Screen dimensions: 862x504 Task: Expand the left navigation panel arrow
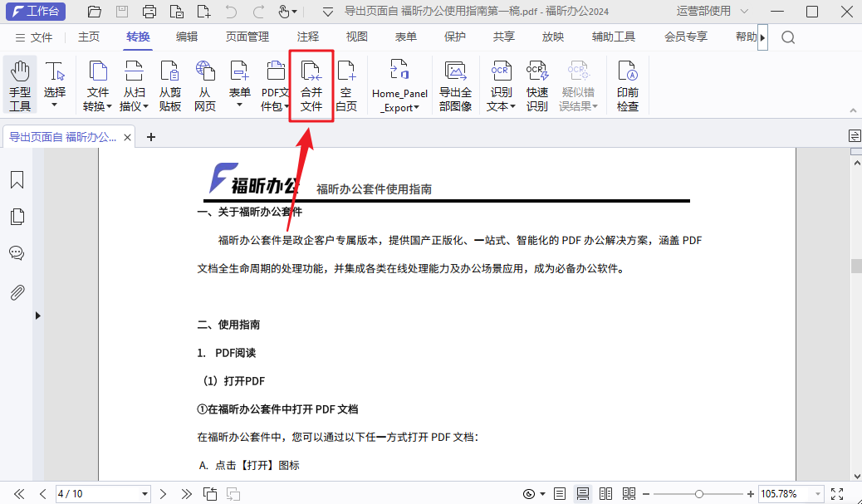(x=37, y=316)
